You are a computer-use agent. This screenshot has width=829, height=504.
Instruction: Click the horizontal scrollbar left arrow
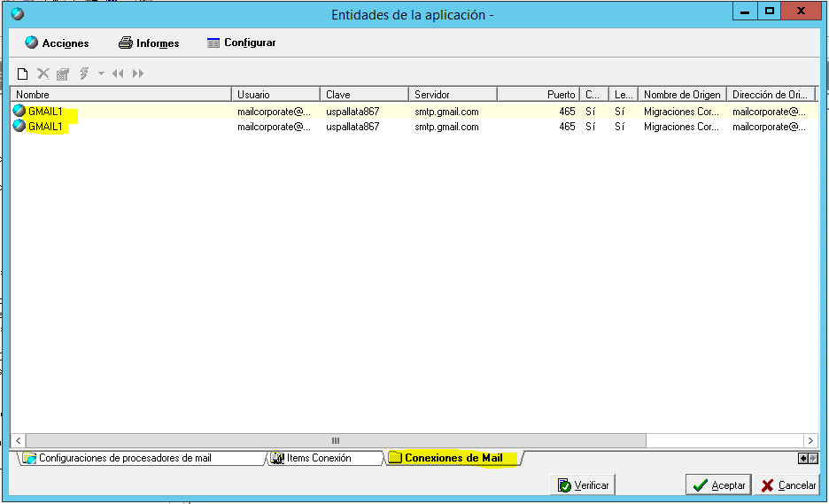[x=19, y=440]
